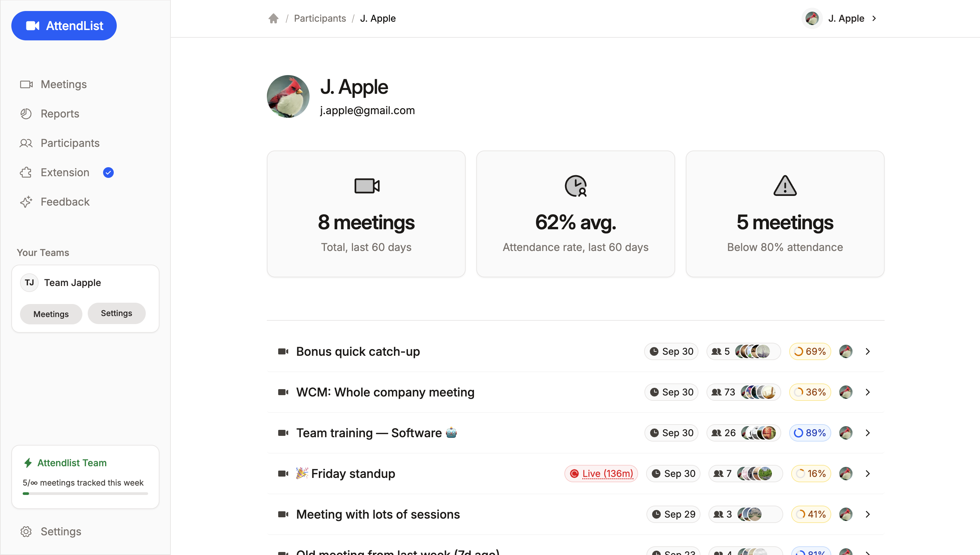Screen dimensions: 980x555
Task: Open Settings for Team Japple
Action: pyautogui.click(x=116, y=313)
